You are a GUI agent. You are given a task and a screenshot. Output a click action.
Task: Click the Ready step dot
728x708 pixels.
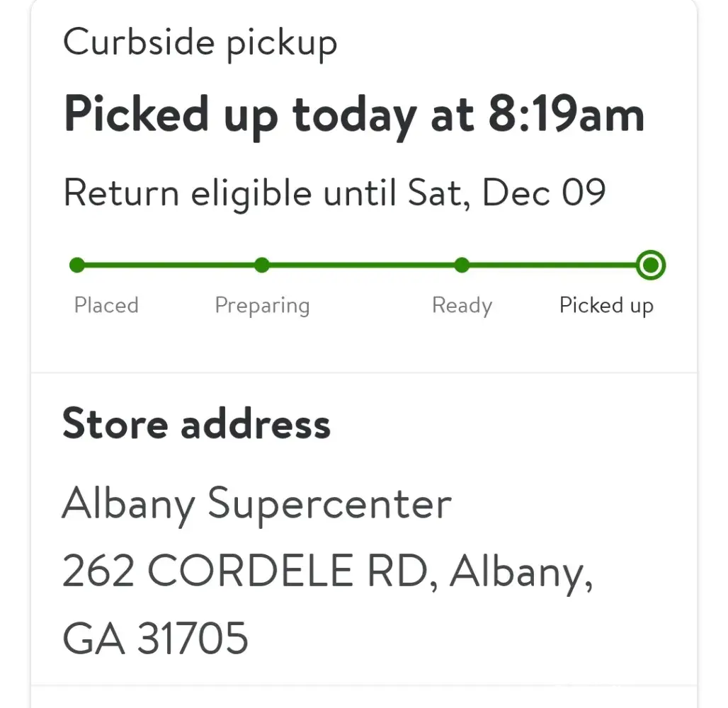(462, 265)
